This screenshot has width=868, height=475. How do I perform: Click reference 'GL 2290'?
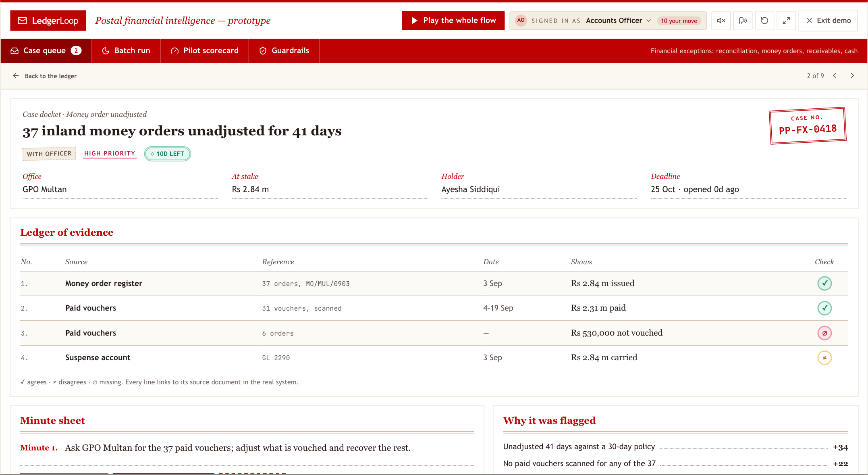276,358
